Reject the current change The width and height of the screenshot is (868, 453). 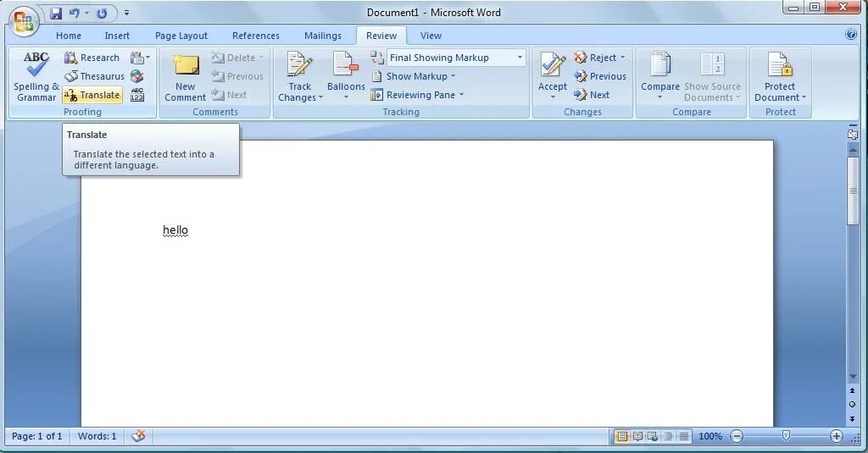[x=594, y=58]
